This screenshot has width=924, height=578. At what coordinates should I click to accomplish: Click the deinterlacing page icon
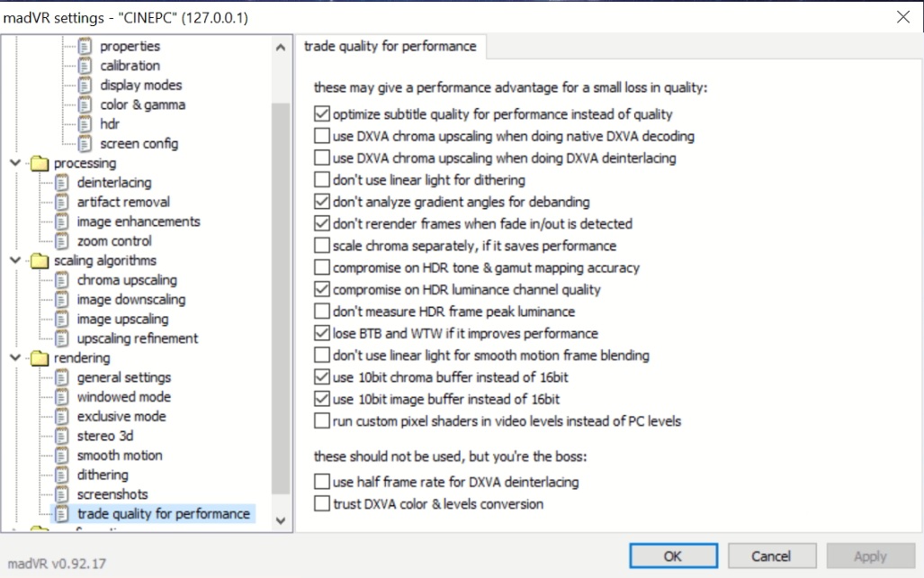tap(62, 182)
